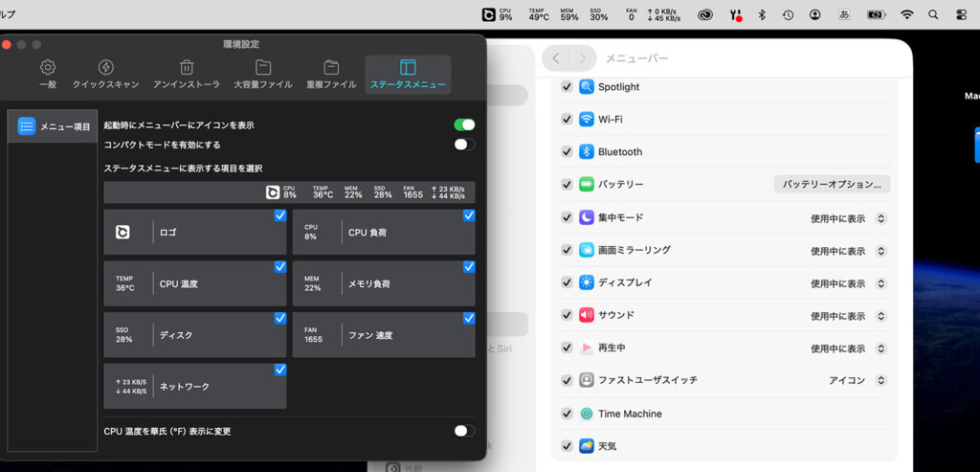Open the 一般 general settings tab
Screen dimensions: 980x472
point(48,68)
